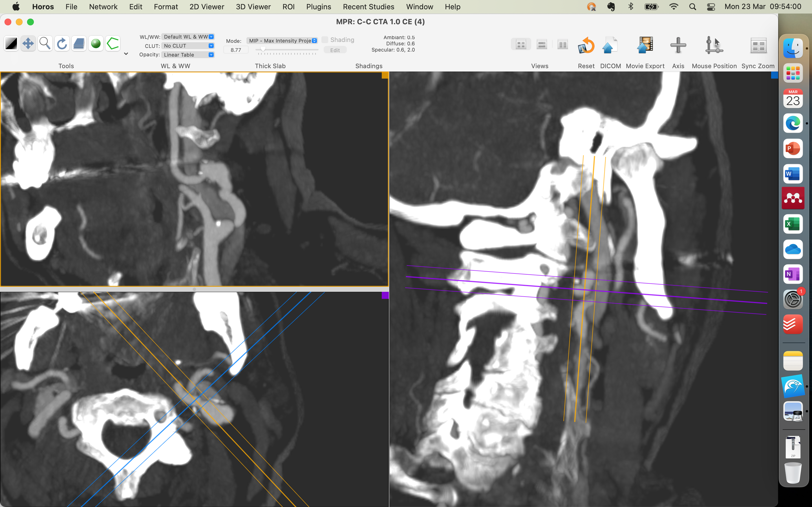Open the Mode MIP dropdown
The height and width of the screenshot is (507, 812).
pyautogui.click(x=282, y=41)
